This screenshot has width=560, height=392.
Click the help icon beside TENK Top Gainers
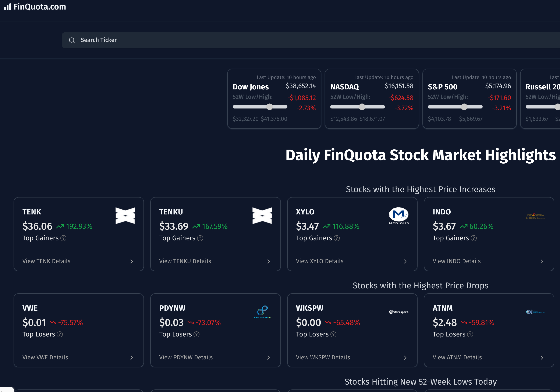63,238
